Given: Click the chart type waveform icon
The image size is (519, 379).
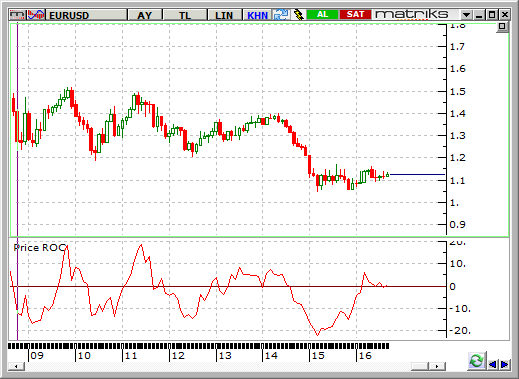Looking at the screenshot, I should coord(36,15).
